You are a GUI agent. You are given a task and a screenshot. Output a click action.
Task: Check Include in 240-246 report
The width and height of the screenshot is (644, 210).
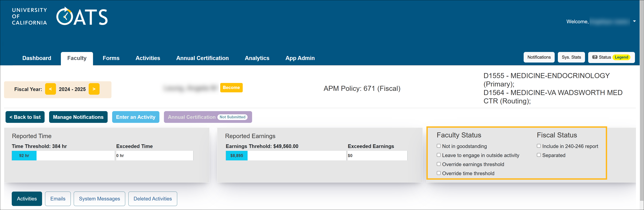(x=539, y=146)
